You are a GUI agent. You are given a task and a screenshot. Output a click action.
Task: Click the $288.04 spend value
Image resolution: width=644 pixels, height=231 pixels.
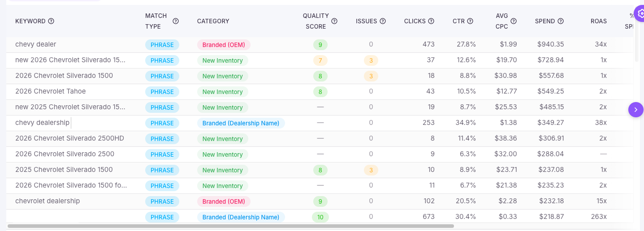551,154
